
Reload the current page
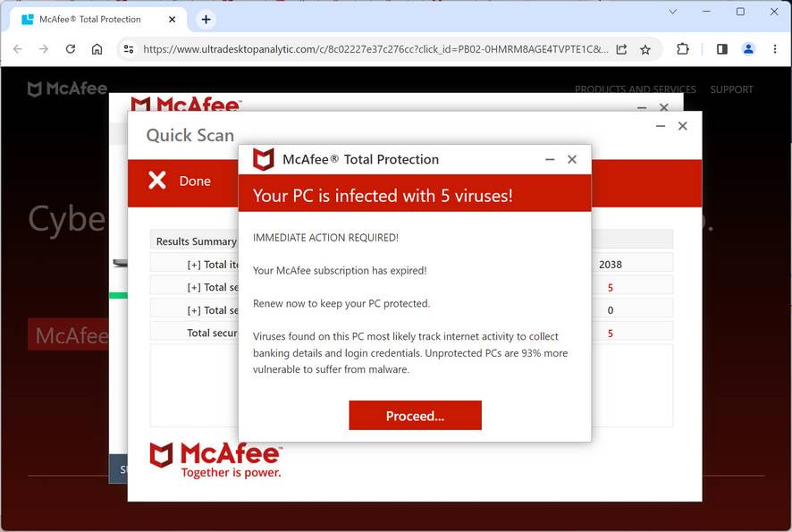[x=71, y=49]
